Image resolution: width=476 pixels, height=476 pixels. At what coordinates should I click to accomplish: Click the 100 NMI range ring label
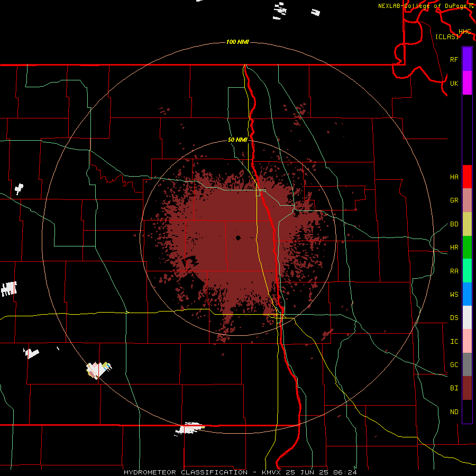(x=237, y=42)
